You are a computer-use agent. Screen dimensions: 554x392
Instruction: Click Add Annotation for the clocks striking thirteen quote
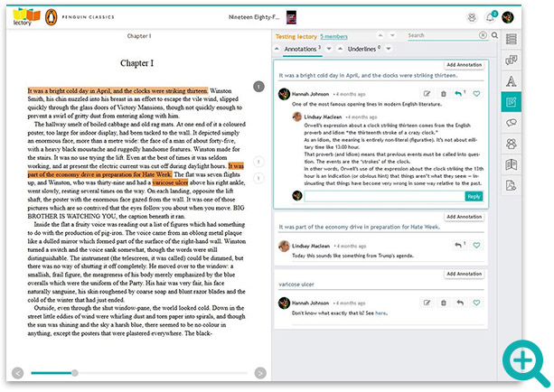click(464, 65)
